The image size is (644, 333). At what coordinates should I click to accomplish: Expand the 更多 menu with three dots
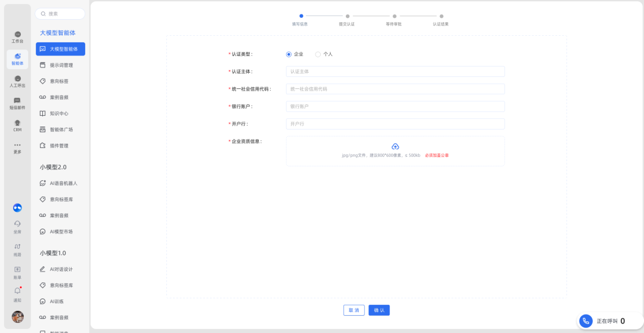(x=17, y=146)
